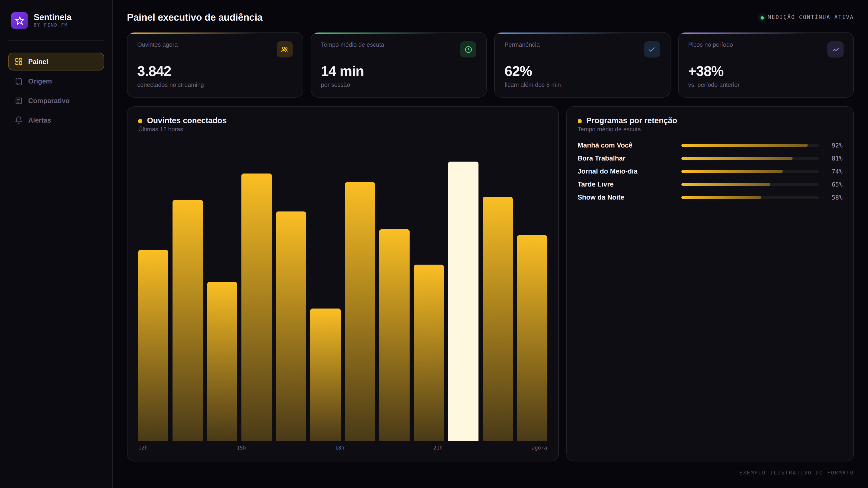Click the 14 min value
The image size is (868, 488).
[x=342, y=71]
